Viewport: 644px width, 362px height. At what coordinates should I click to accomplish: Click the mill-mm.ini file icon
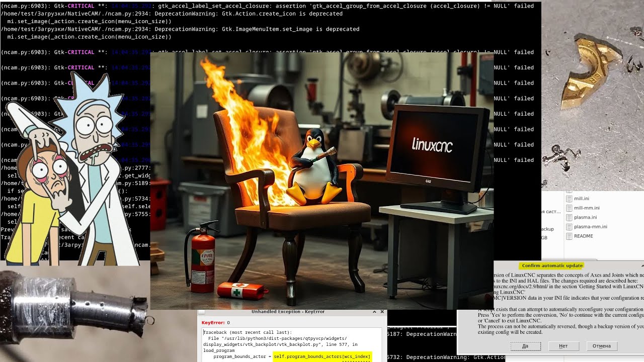[569, 208]
